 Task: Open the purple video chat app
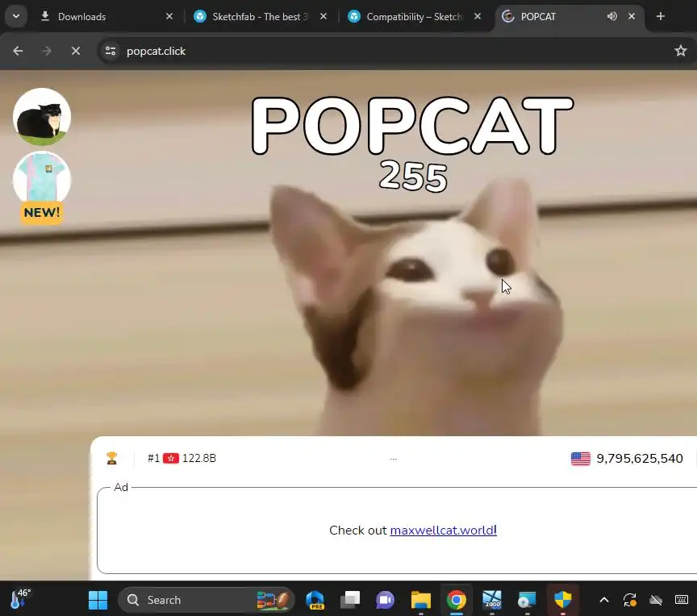pyautogui.click(x=386, y=600)
